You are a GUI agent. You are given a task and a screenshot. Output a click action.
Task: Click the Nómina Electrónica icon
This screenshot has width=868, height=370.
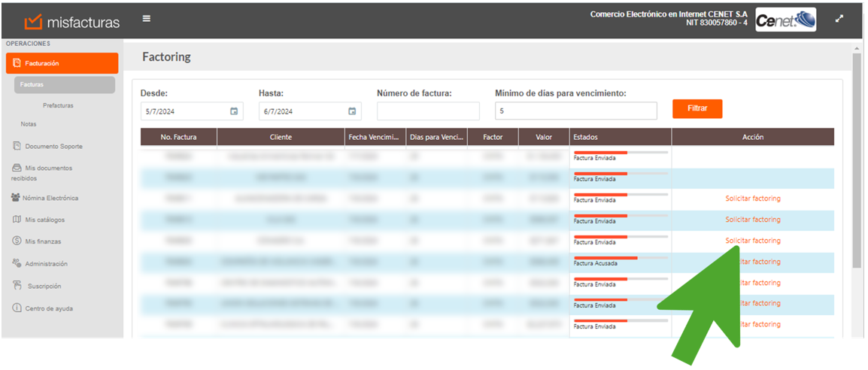pos(16,198)
